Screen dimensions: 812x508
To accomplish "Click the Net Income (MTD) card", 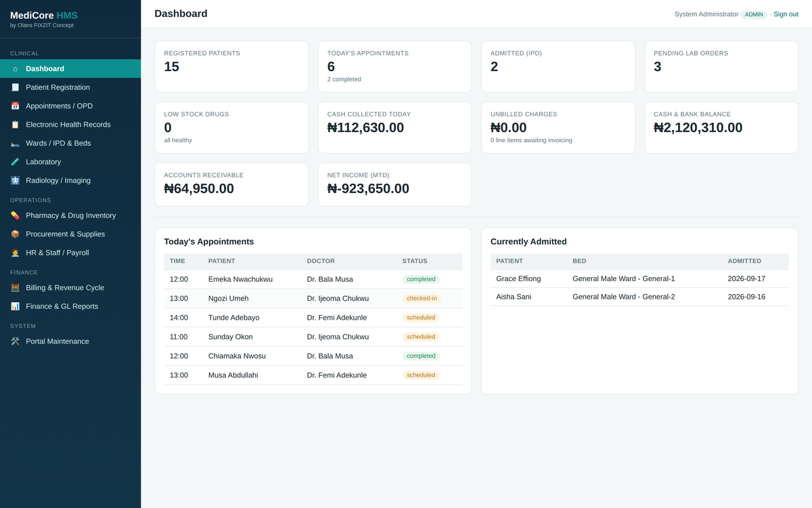I will (394, 184).
